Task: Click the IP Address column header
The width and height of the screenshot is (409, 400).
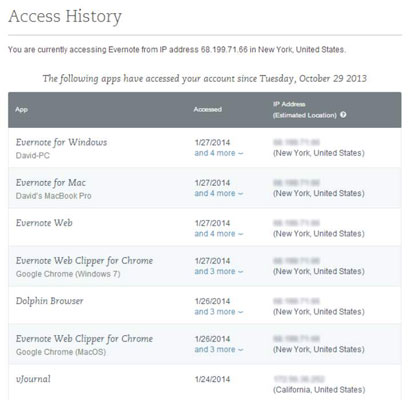Action: click(x=289, y=104)
